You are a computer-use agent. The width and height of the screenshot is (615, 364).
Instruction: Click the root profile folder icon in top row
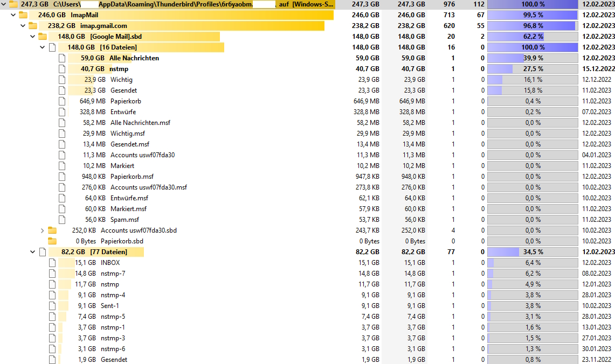(13, 4)
